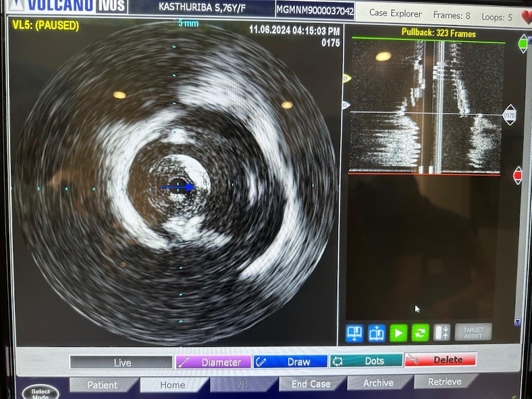Select the Home tab
Viewport: 532px width, 399px height.
coord(173,384)
